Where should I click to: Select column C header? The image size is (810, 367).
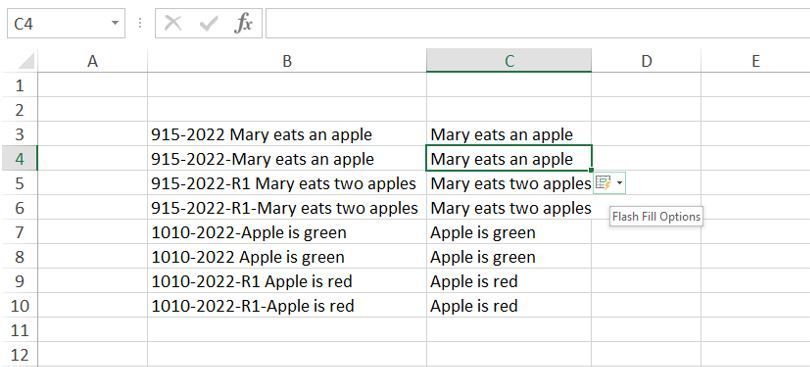point(509,61)
